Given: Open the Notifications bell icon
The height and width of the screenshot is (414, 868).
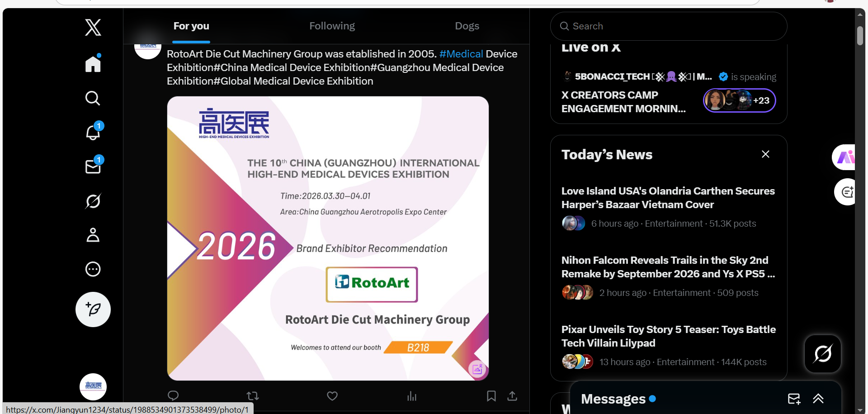Looking at the screenshot, I should coord(93,133).
